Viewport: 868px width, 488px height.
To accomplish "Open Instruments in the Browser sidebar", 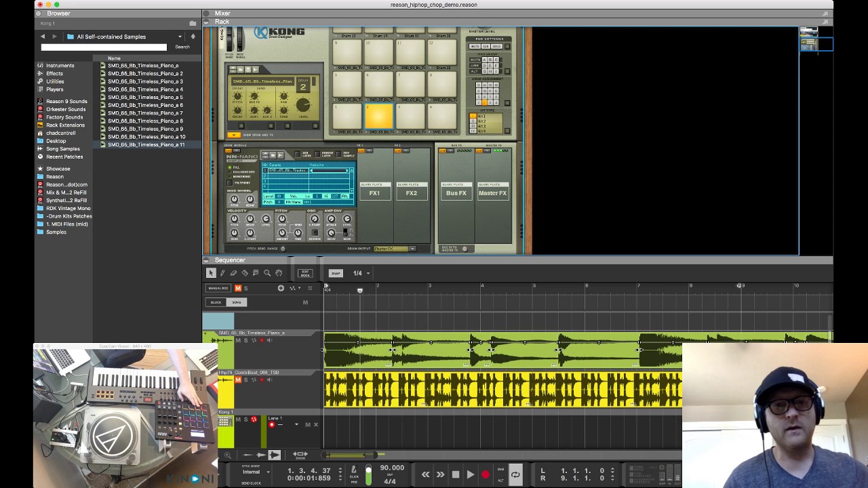I will click(60, 66).
